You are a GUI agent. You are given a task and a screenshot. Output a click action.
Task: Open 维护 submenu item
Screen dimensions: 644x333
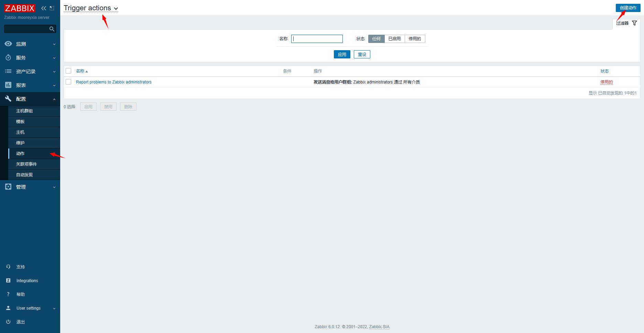coord(34,143)
